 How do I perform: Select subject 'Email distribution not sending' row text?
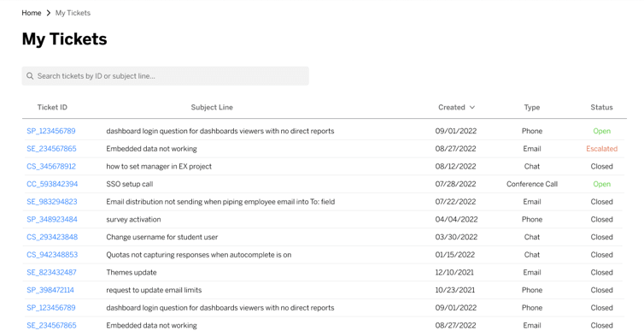(x=220, y=202)
